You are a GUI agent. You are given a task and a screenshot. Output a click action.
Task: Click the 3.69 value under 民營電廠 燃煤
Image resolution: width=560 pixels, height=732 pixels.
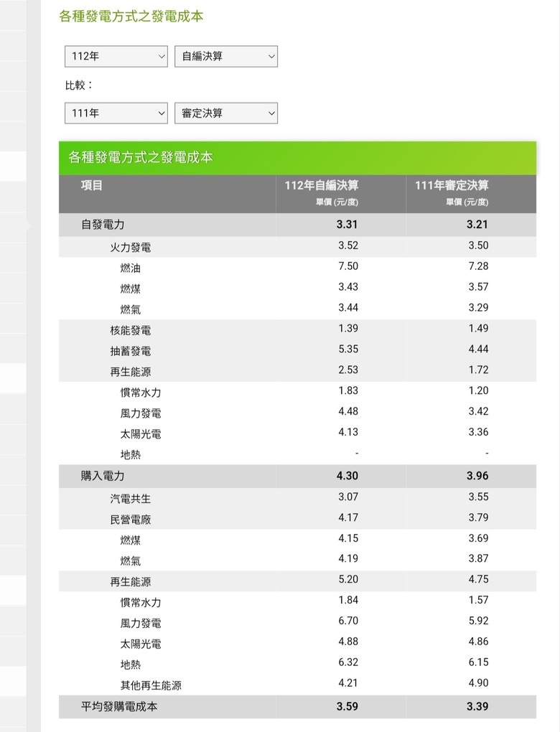point(479,538)
